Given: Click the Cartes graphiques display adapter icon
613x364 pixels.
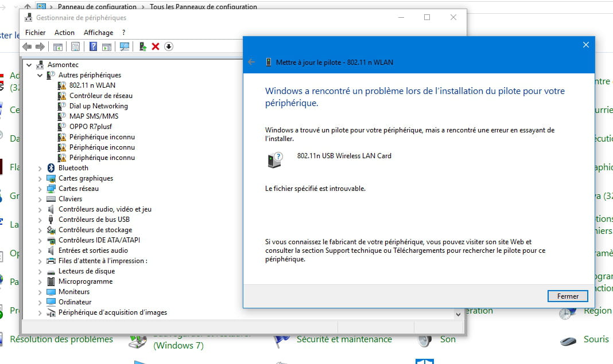Looking at the screenshot, I should point(51,178).
